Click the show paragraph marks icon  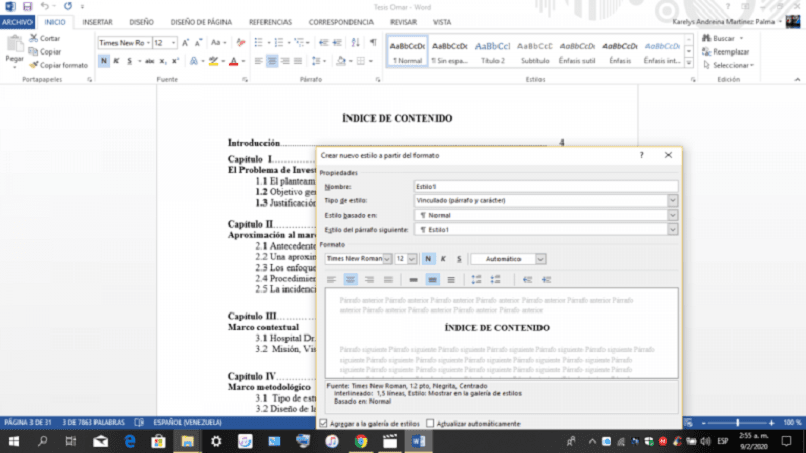373,43
